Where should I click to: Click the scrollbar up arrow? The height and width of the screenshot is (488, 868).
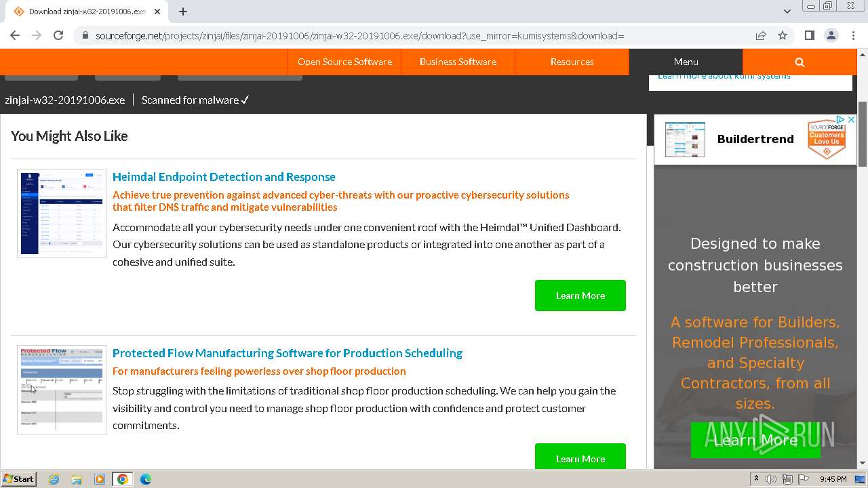[863, 54]
